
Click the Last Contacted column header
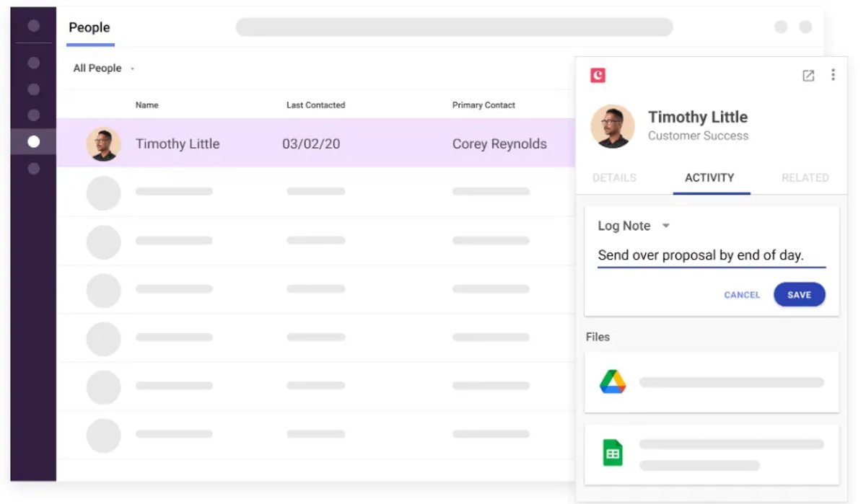(315, 105)
